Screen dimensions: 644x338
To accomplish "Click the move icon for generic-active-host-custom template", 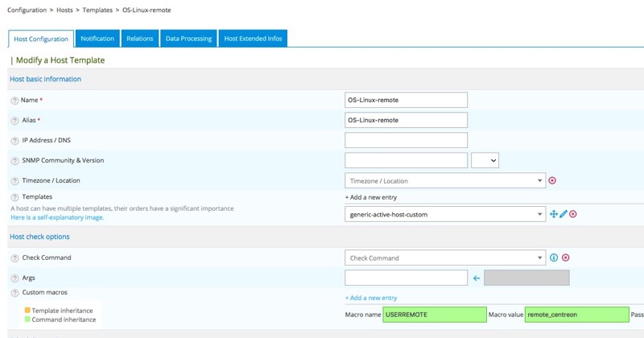I will pyautogui.click(x=553, y=214).
